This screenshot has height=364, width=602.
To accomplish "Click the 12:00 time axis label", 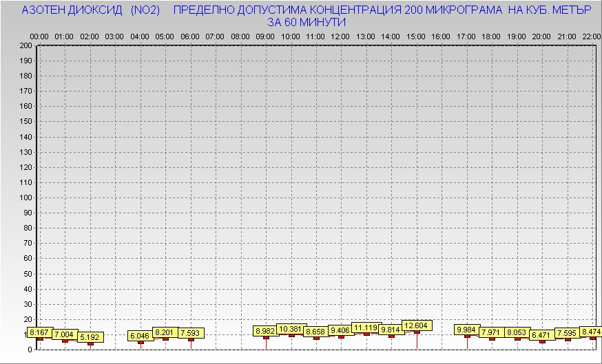I will tap(340, 36).
